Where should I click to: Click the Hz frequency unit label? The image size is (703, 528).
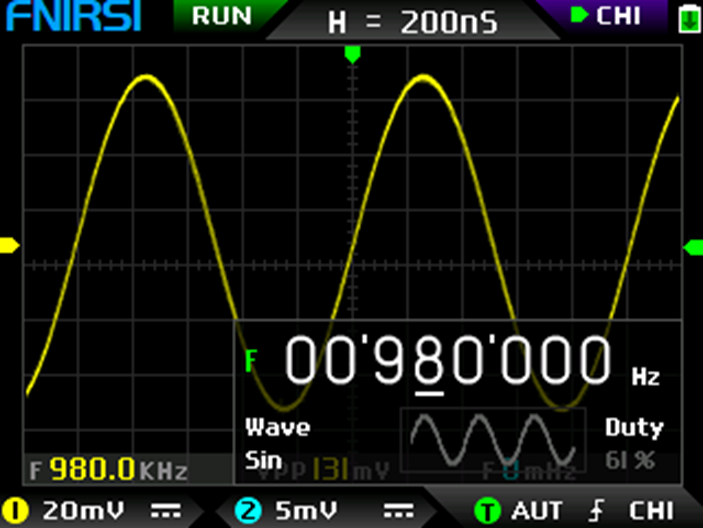[x=645, y=377]
